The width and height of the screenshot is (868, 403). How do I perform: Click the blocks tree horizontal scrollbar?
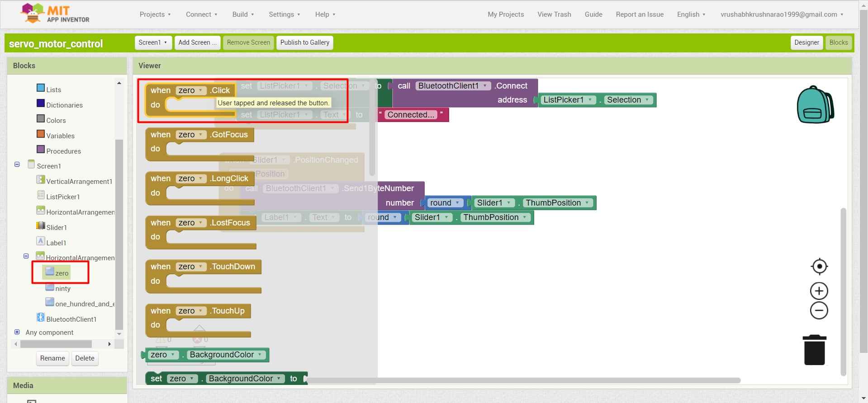pos(56,344)
